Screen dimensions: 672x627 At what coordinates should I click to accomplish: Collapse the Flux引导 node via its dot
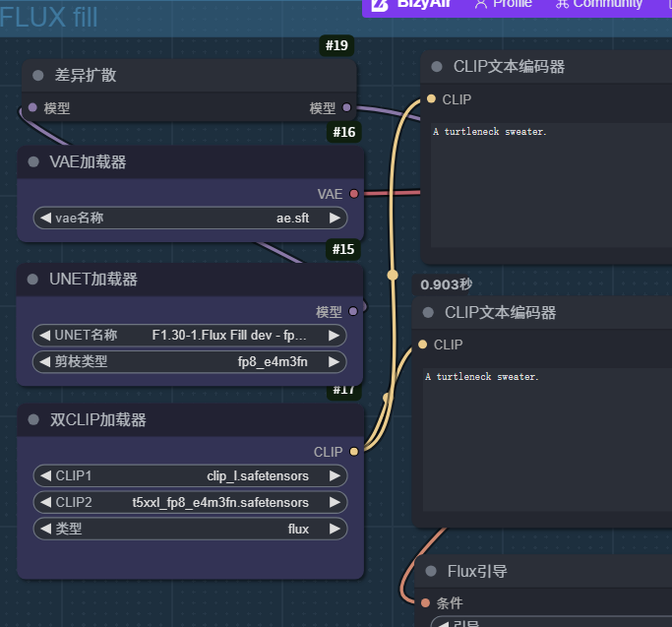(x=431, y=571)
